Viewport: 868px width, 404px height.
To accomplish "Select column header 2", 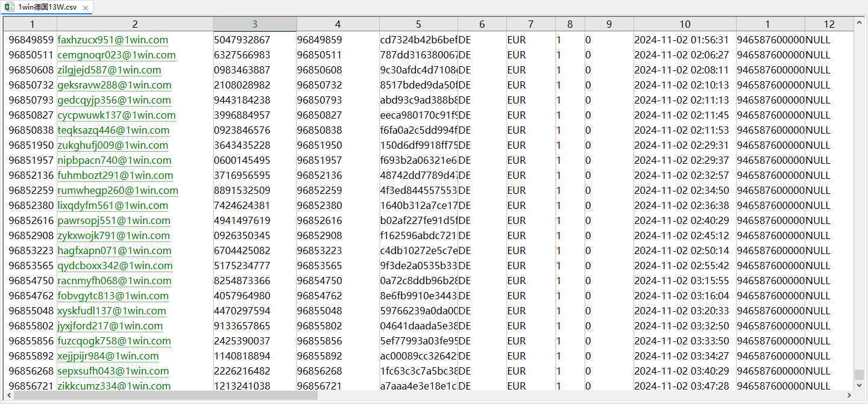I will [135, 24].
